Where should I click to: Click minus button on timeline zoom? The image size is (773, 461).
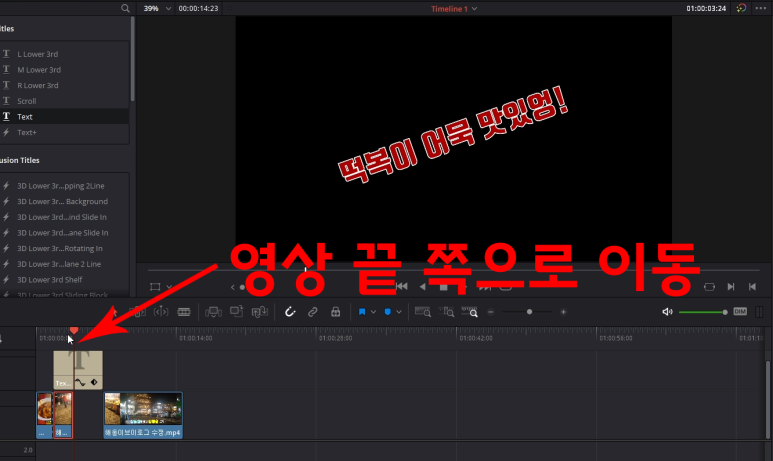tap(491, 312)
